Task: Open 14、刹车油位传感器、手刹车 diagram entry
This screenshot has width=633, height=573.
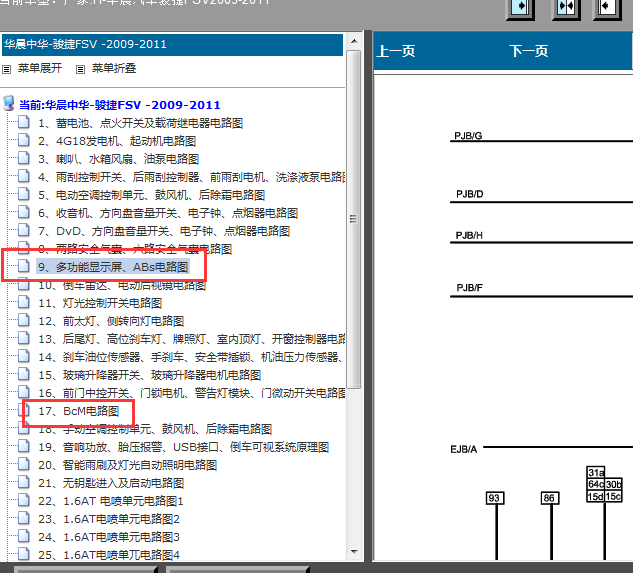Action: pyautogui.click(x=191, y=357)
